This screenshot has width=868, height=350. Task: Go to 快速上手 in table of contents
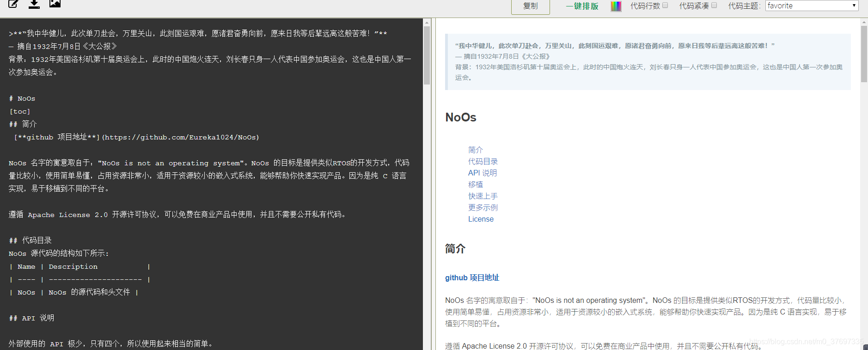(x=483, y=196)
